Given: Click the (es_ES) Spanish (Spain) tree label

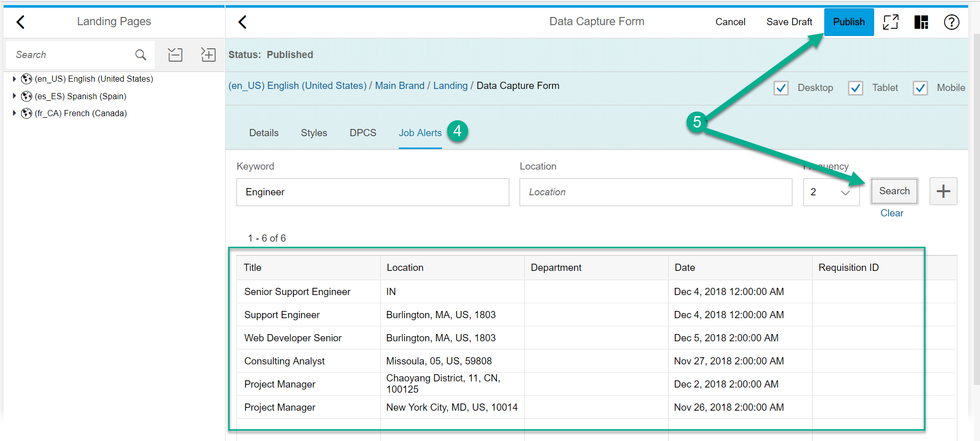Looking at the screenshot, I should coord(80,96).
